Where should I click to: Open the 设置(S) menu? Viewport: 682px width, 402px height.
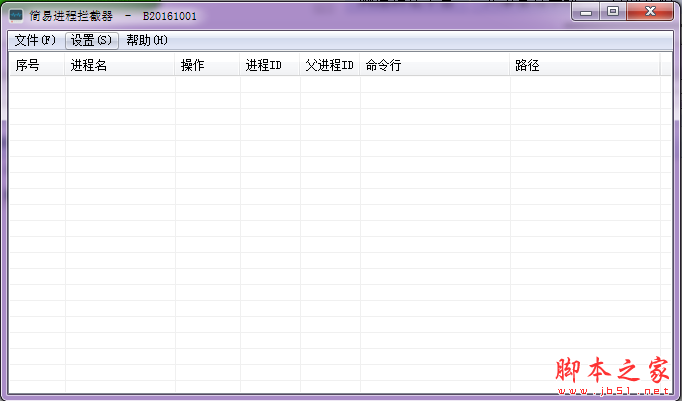[92, 40]
